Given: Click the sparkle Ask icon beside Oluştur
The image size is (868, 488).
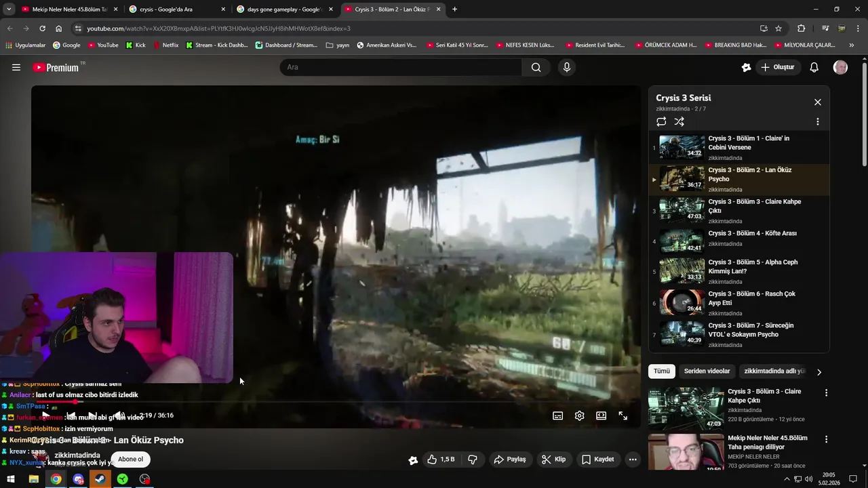Looking at the screenshot, I should tap(746, 67).
